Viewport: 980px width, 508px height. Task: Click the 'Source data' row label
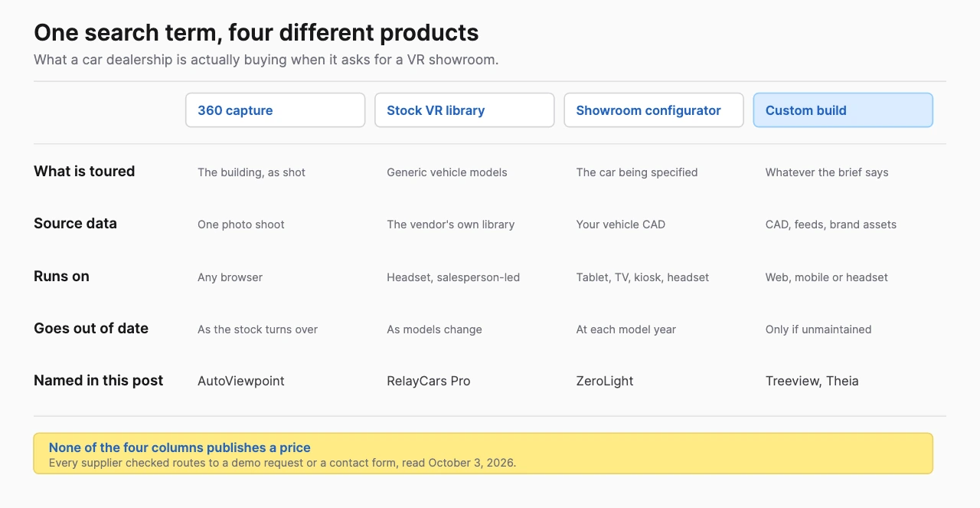click(x=75, y=224)
